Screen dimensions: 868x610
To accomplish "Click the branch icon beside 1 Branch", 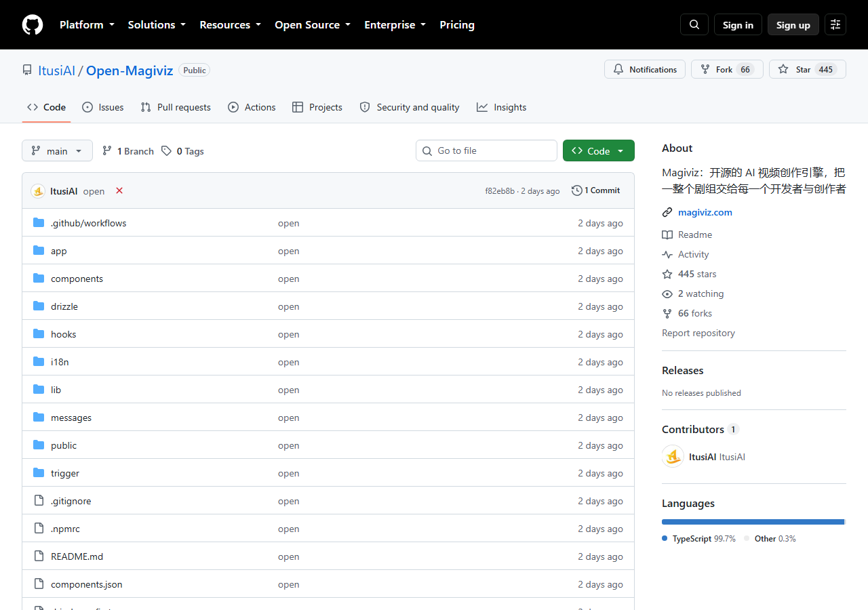I will 106,151.
